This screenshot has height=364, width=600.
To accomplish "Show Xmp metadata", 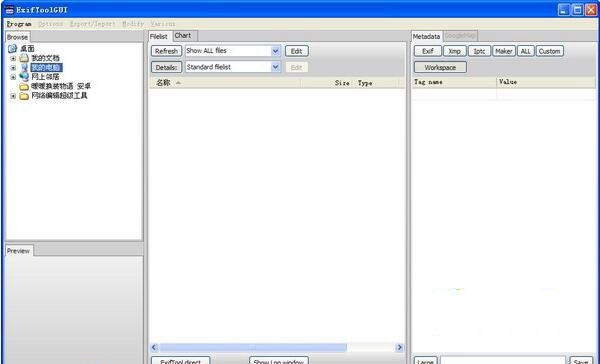I will coord(455,51).
